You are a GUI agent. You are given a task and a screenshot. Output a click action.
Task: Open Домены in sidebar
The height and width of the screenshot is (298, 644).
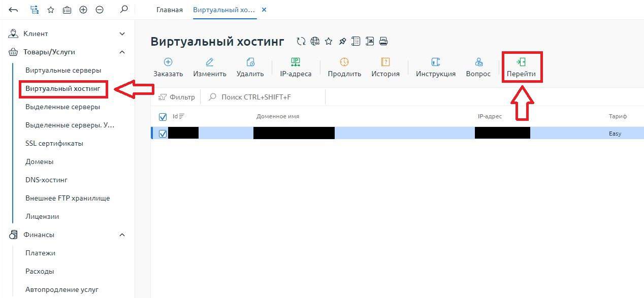40,161
